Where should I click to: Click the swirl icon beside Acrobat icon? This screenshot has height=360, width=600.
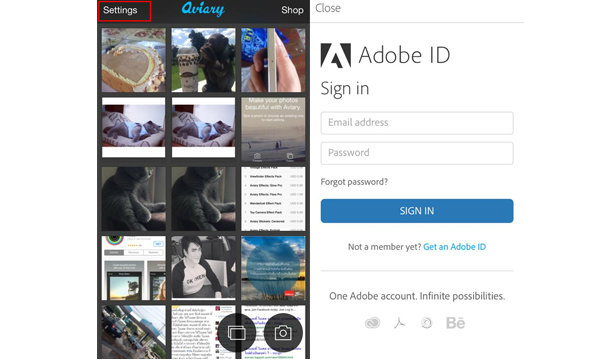point(427,323)
